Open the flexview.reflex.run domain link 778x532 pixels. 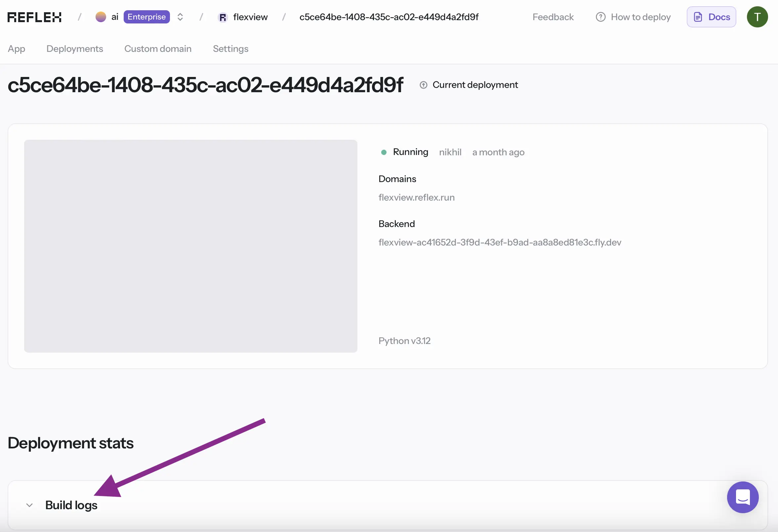[x=416, y=197]
